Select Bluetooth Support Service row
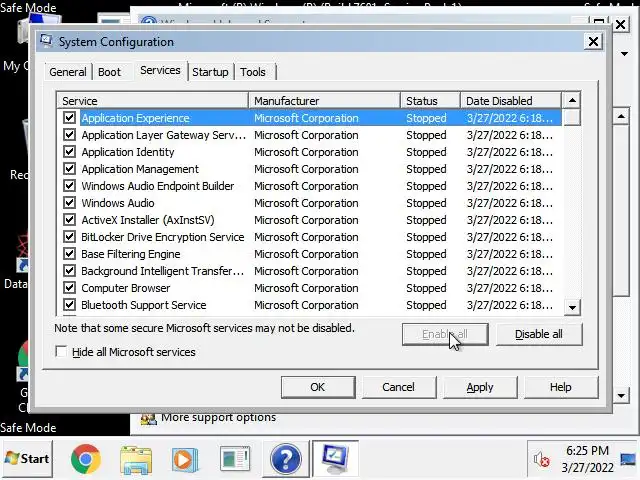Screen dimensions: 640x480 click(x=309, y=305)
